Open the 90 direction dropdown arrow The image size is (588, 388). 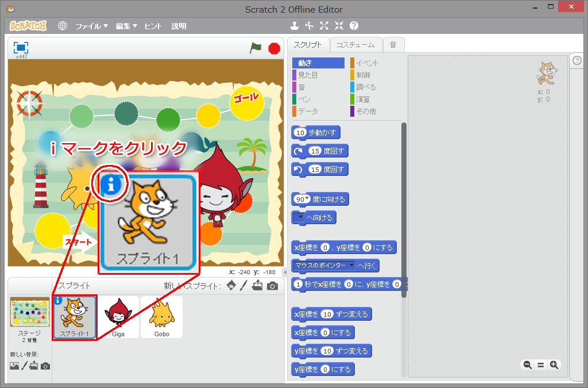(308, 198)
